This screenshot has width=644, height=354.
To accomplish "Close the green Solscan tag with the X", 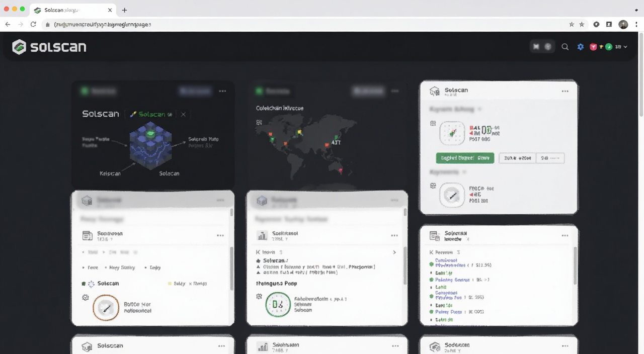I will point(183,114).
